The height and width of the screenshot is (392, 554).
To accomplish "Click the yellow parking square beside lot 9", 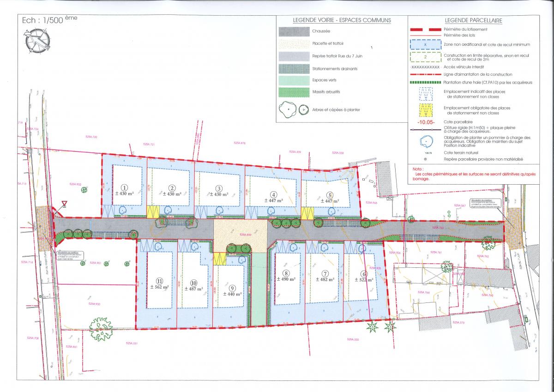I will click(219, 259).
